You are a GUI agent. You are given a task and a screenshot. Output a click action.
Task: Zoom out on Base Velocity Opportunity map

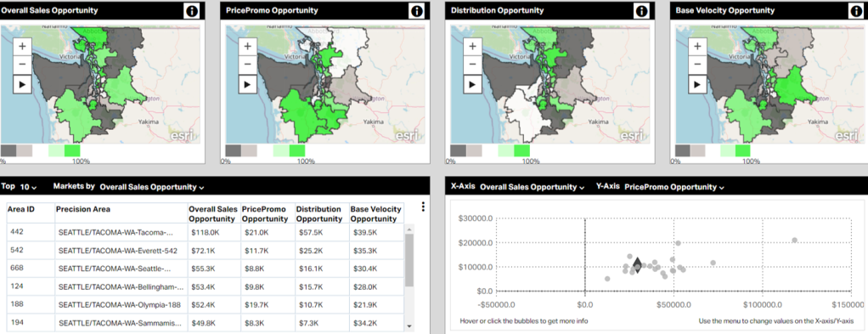tap(697, 64)
